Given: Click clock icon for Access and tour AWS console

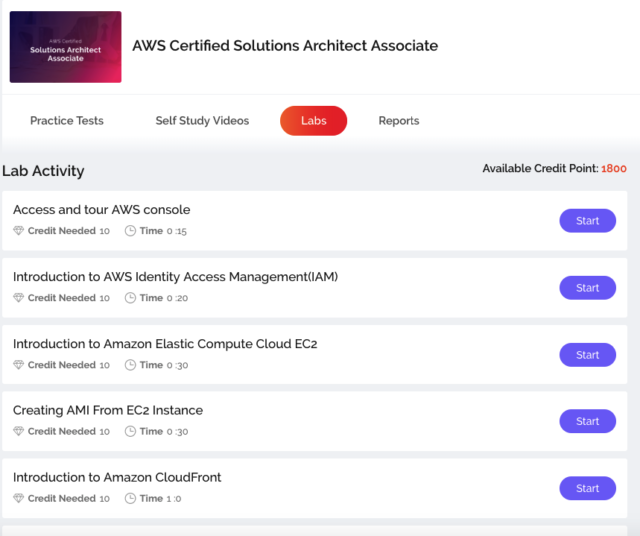Looking at the screenshot, I should [x=130, y=231].
